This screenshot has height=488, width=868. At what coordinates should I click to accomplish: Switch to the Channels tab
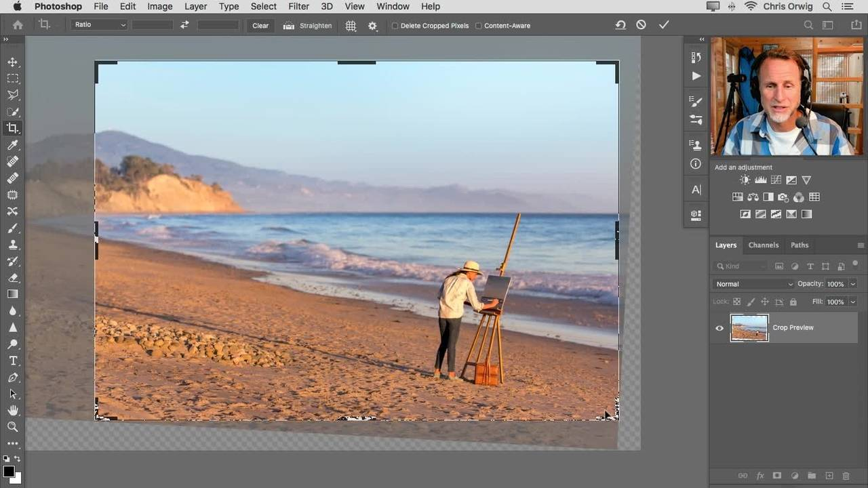point(763,245)
